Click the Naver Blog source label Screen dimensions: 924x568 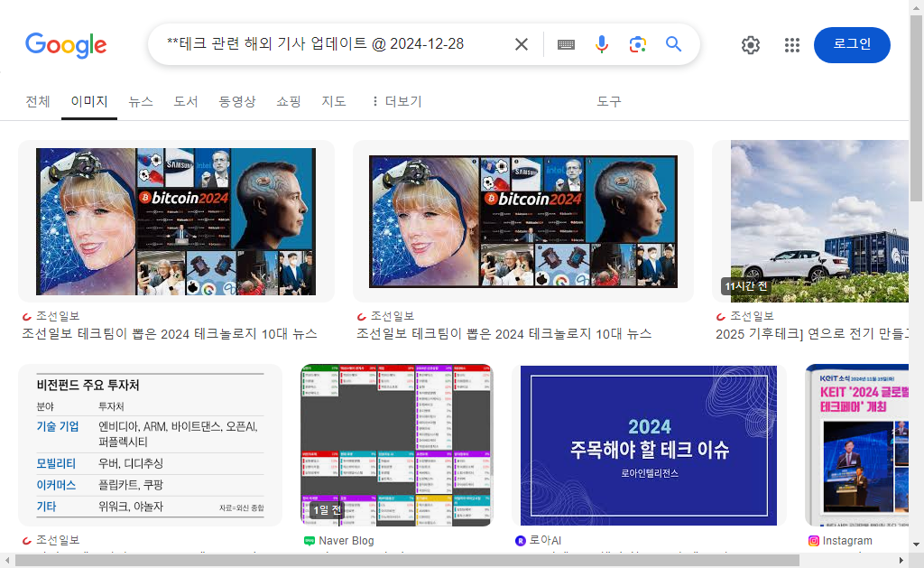(x=346, y=540)
